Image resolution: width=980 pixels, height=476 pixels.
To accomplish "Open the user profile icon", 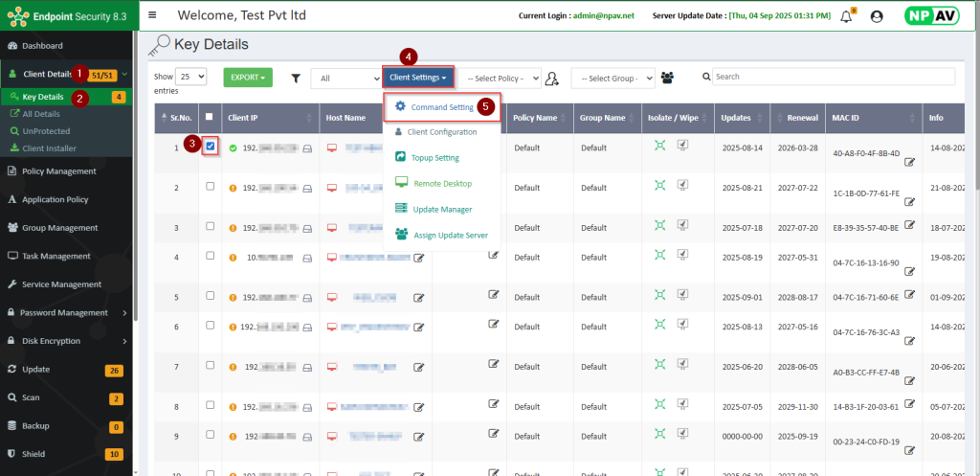I will (877, 16).
